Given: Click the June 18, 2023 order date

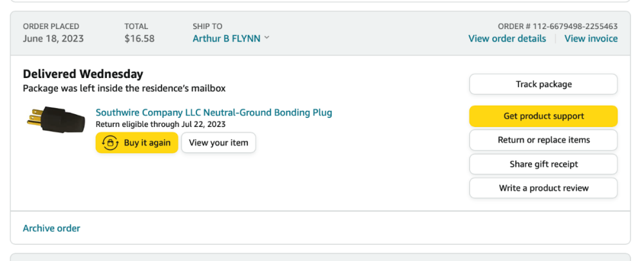Looking at the screenshot, I should [x=53, y=39].
